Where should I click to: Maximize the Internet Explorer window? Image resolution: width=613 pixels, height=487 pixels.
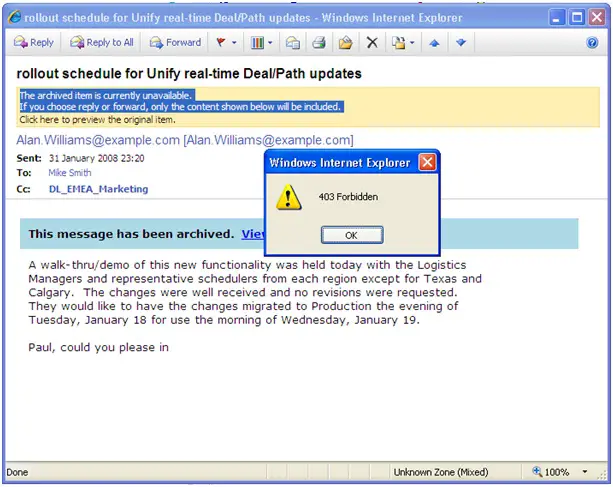[577, 17]
